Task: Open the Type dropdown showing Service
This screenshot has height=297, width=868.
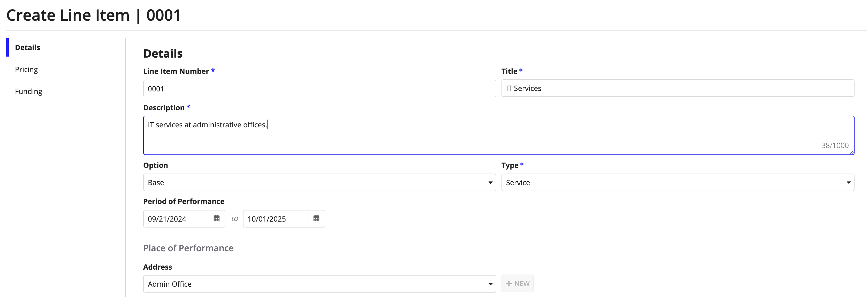Action: pos(677,183)
